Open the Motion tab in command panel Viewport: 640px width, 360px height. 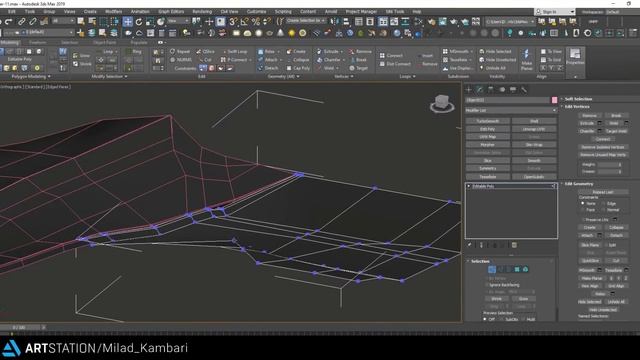[x=502, y=89]
